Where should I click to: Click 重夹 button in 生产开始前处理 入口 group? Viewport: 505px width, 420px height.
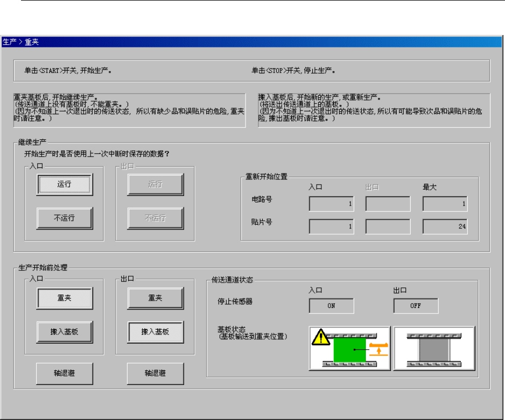(65, 298)
